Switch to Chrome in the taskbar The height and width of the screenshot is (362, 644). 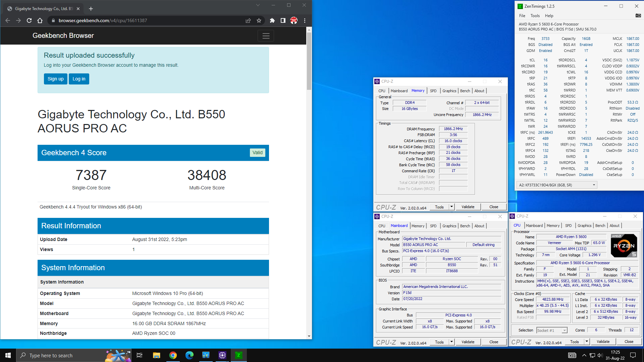(173, 355)
